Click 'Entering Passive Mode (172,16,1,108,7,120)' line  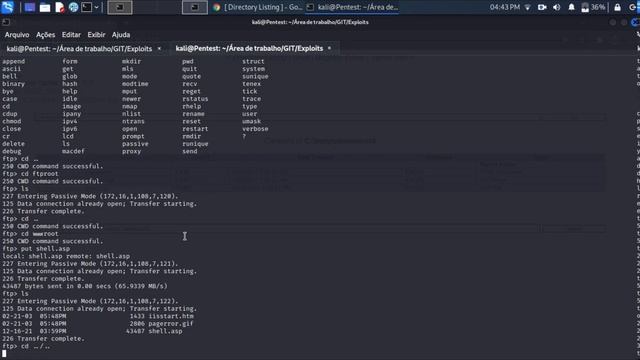(x=90, y=196)
